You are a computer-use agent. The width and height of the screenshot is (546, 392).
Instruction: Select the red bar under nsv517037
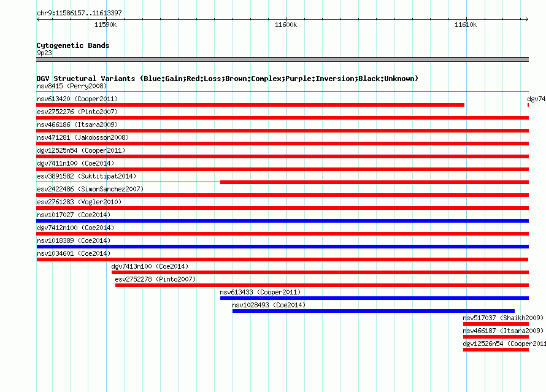pos(496,324)
